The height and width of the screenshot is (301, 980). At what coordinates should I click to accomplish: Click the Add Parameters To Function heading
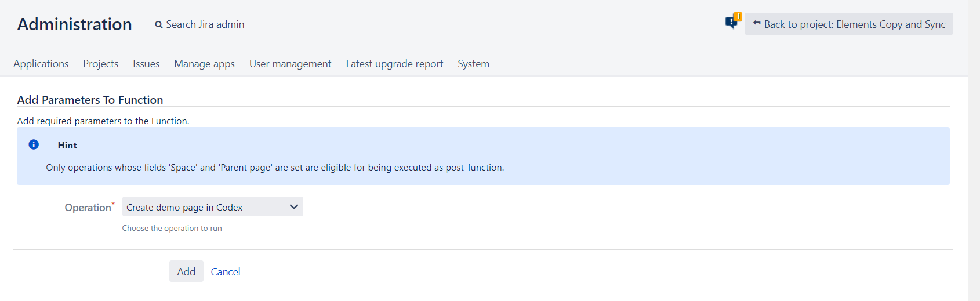pyautogui.click(x=90, y=100)
